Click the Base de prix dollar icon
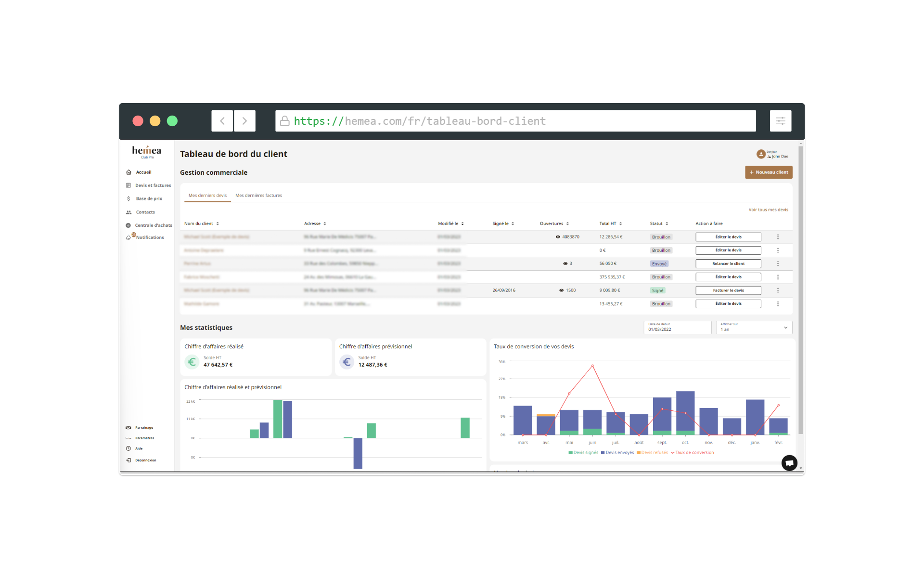Viewport: 924px width, 578px height. [128, 198]
